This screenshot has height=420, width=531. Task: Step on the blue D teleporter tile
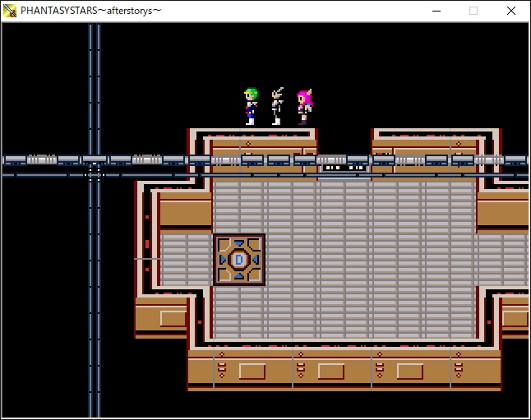click(x=239, y=260)
